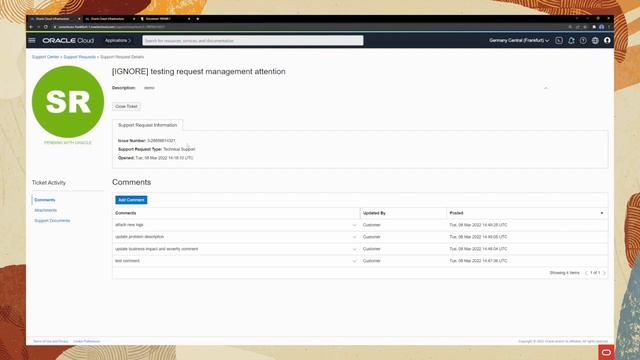Go to previous page of comments
Image resolution: width=640 pixels, height=360 pixels.
click(587, 273)
